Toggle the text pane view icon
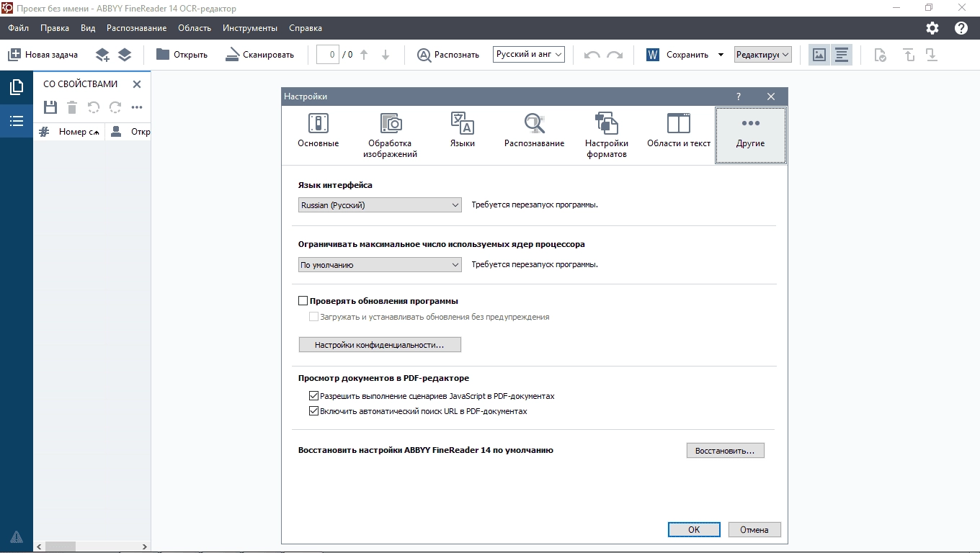 (841, 55)
